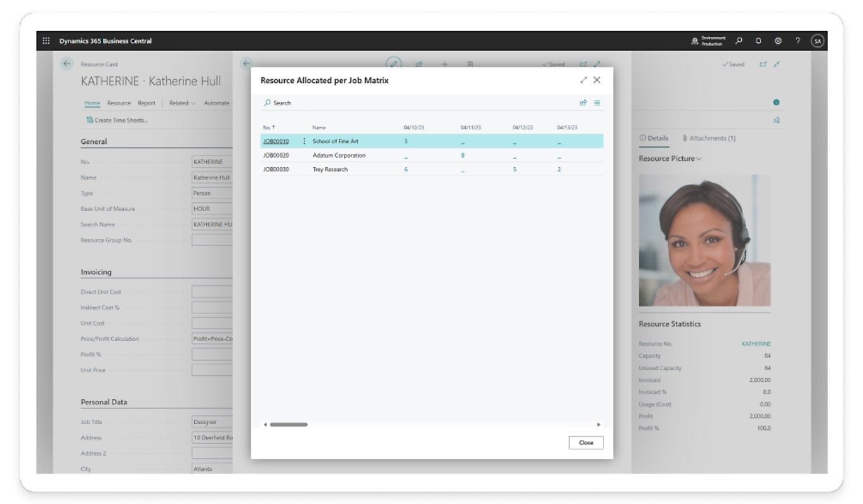Click the horizontal scrollbar thumb in matrix
This screenshot has height=504, width=863.
point(289,424)
